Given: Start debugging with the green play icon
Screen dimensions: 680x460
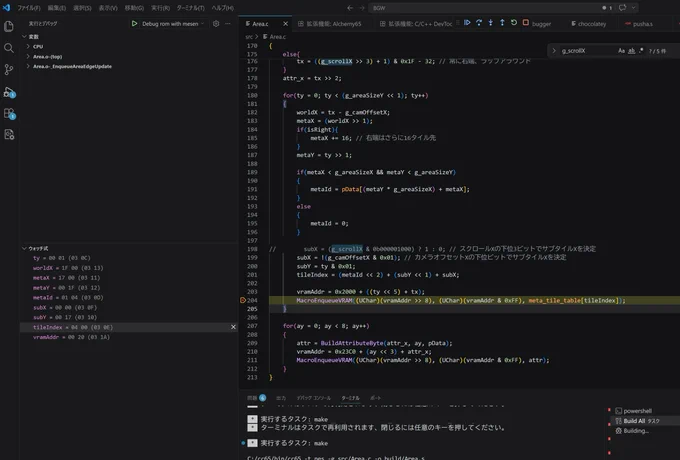Looking at the screenshot, I should click(x=134, y=24).
